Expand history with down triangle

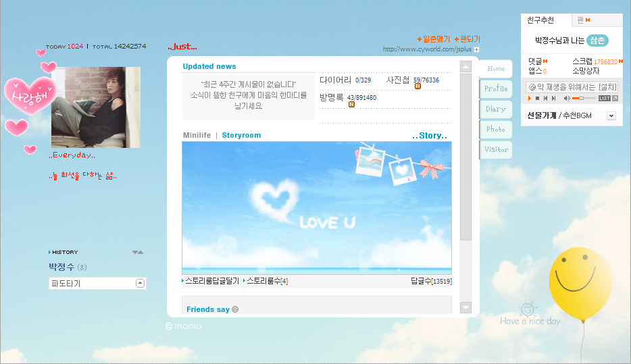tap(135, 252)
